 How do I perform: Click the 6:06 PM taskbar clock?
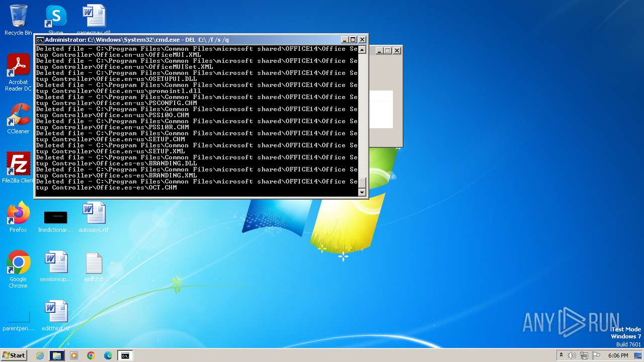click(x=618, y=355)
